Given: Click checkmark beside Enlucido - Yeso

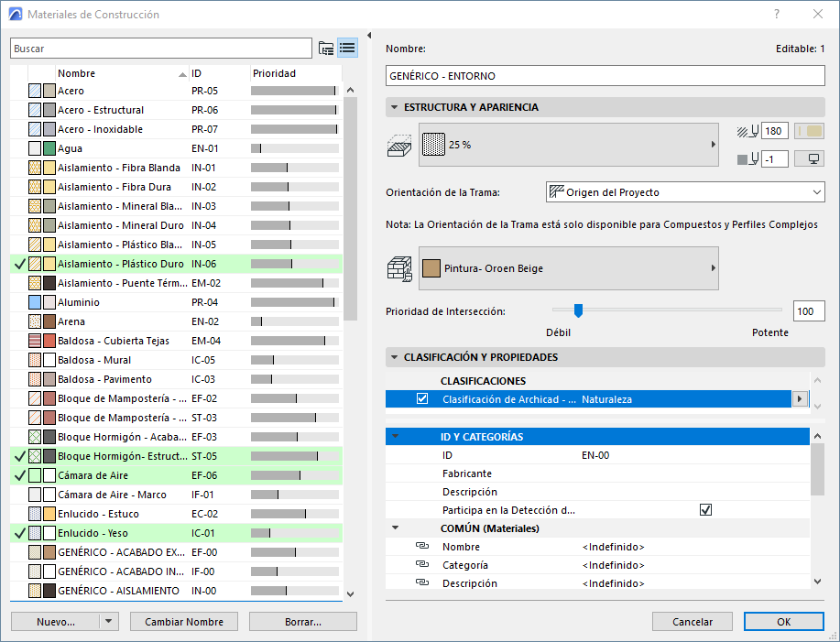Looking at the screenshot, I should pos(20,533).
